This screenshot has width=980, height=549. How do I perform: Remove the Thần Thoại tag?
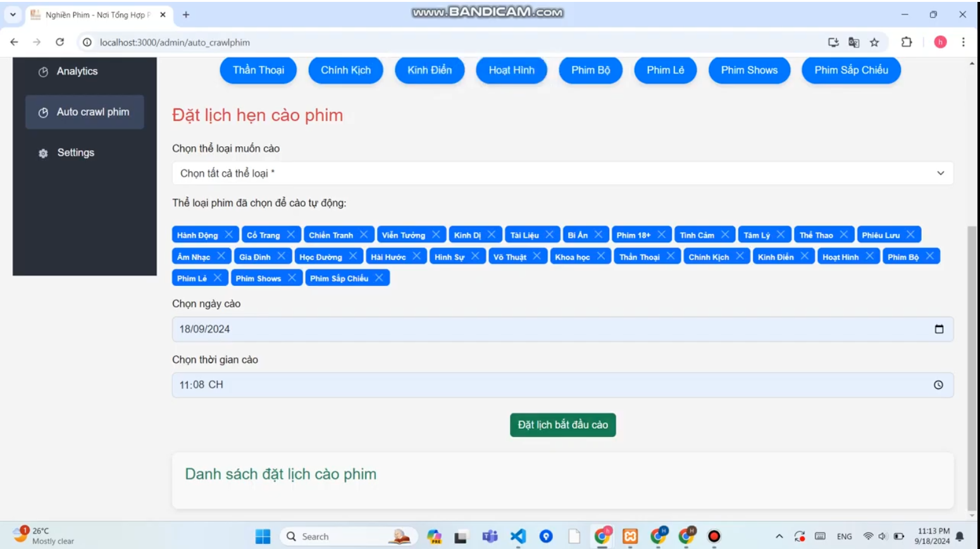[x=671, y=256]
